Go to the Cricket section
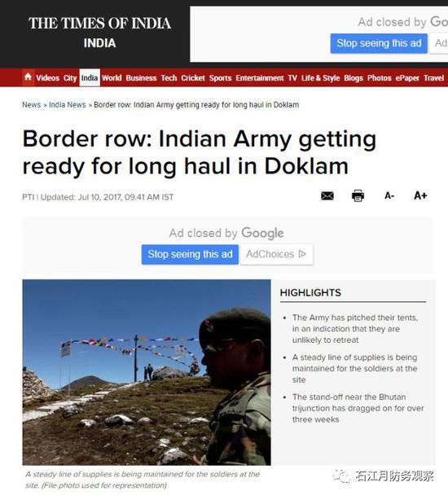 (193, 78)
